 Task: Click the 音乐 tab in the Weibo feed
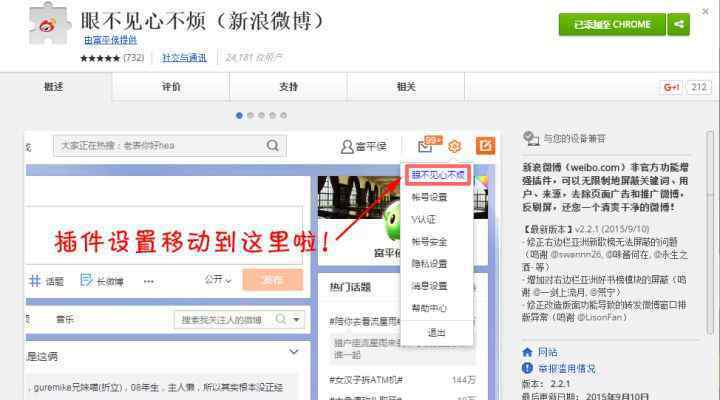coord(65,319)
